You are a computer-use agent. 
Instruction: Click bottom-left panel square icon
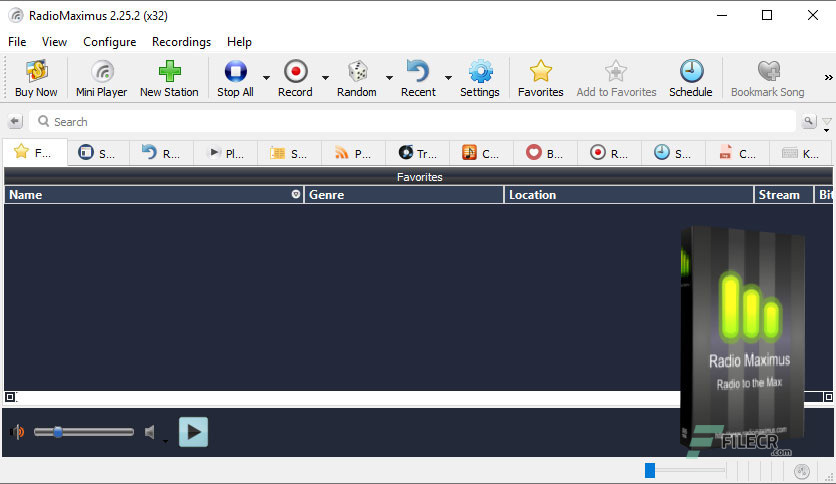coord(10,397)
